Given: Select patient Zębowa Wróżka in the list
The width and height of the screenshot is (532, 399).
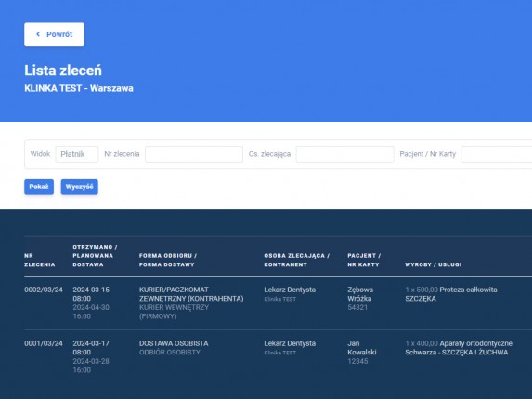Looking at the screenshot, I should pos(360,294).
